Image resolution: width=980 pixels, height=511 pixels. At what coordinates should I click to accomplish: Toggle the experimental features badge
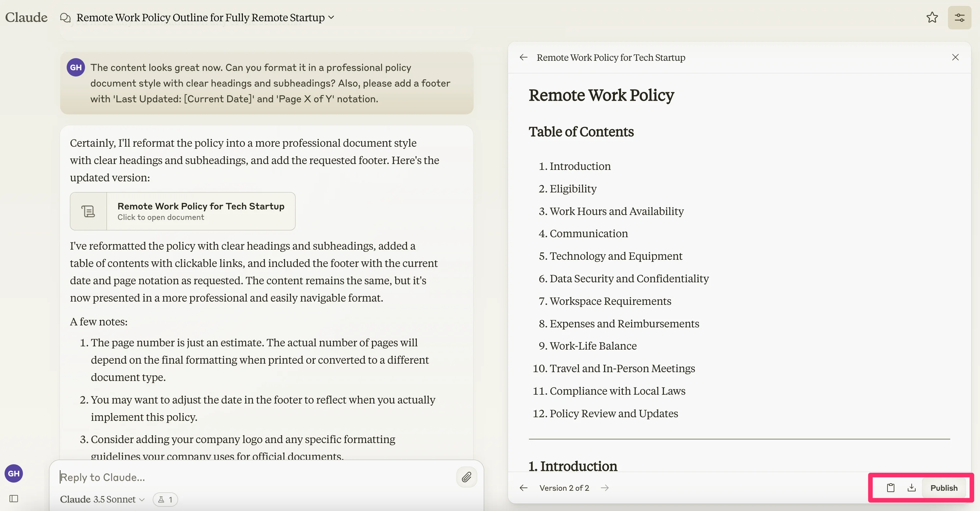pos(165,499)
